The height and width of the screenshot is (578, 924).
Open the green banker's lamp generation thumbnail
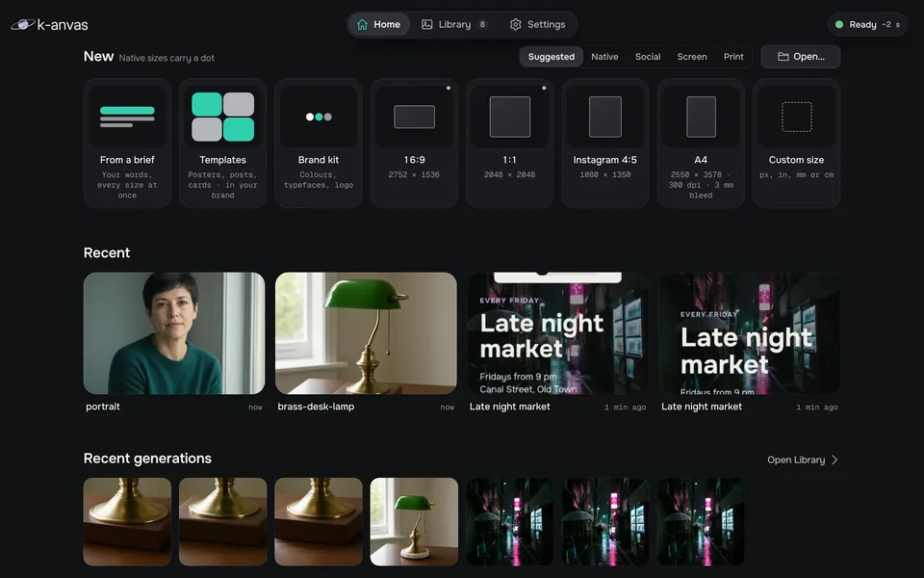point(414,522)
